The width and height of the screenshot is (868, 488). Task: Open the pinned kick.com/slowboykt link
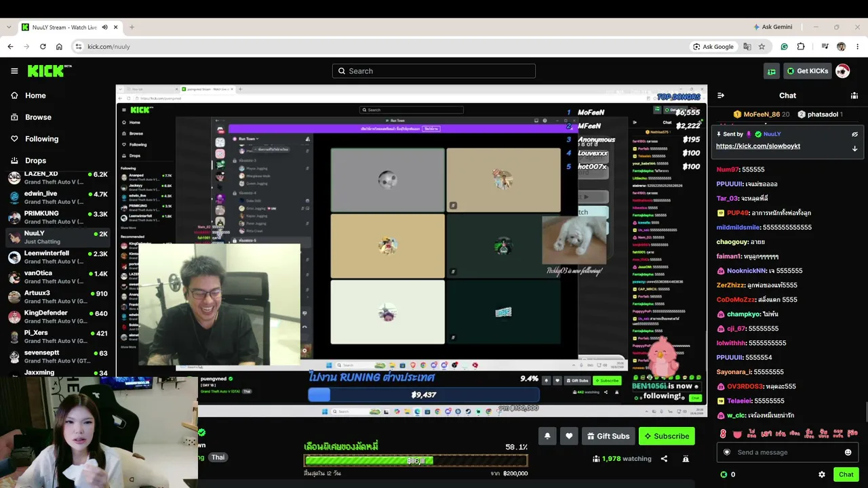coord(758,146)
